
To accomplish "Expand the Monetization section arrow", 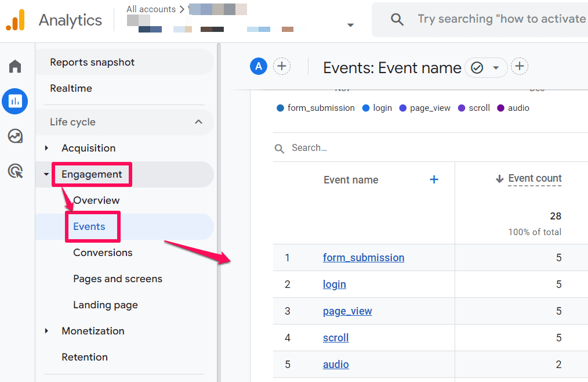I will (x=46, y=331).
